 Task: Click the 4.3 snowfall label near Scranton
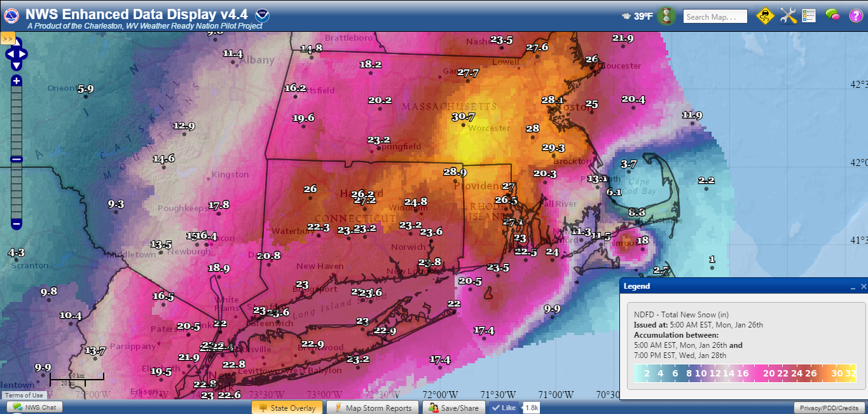(x=17, y=252)
